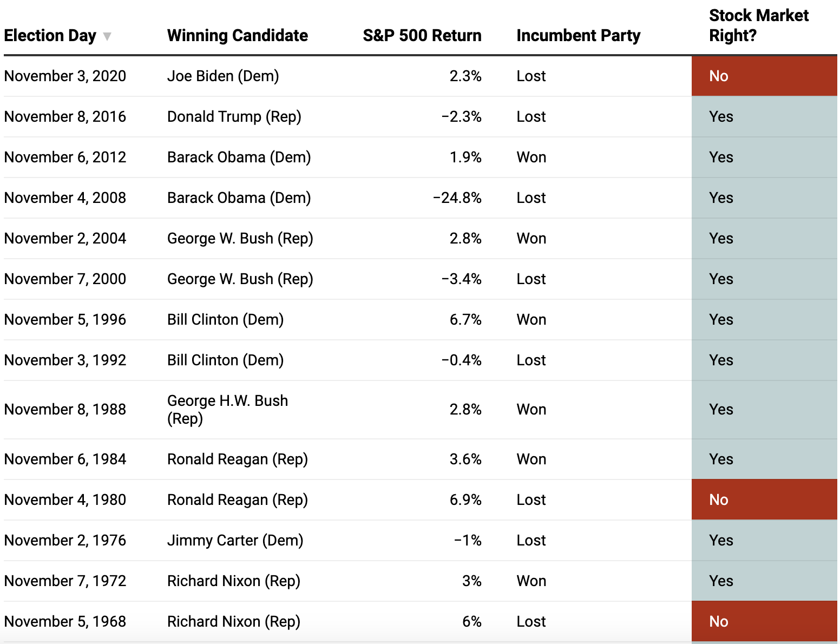This screenshot has width=840, height=644.
Task: Click the sort arrow beside Election Day
Action: [107, 36]
